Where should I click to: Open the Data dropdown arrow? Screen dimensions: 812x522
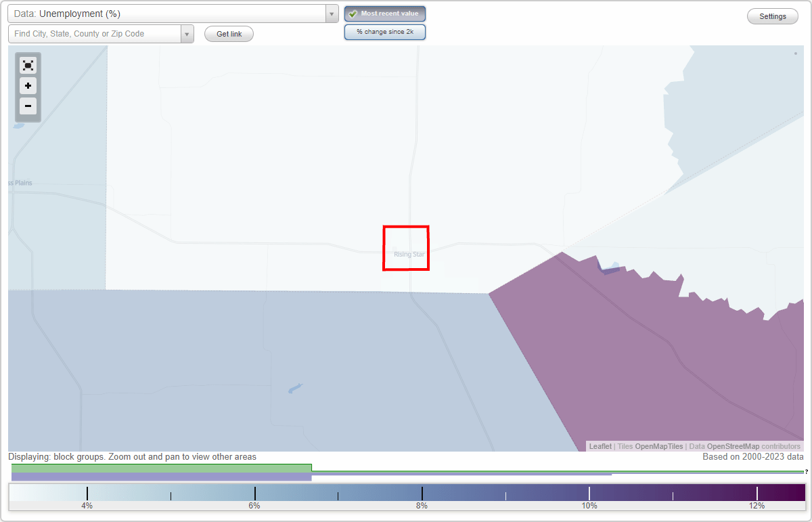(331, 13)
